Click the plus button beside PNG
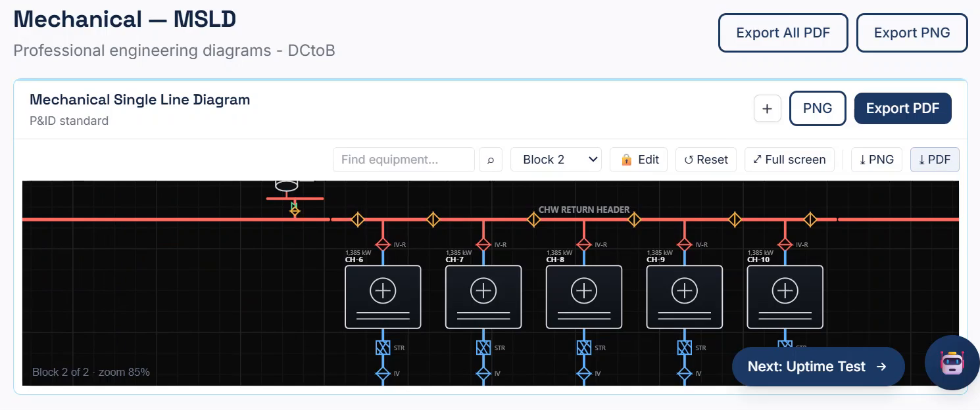Image resolution: width=980 pixels, height=410 pixels. point(767,108)
